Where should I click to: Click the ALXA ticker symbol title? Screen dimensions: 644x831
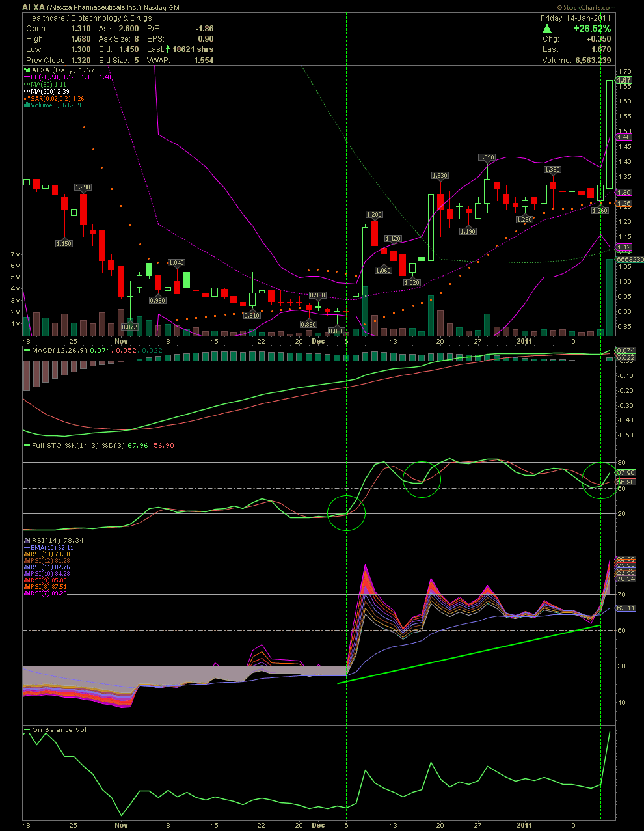pos(34,7)
